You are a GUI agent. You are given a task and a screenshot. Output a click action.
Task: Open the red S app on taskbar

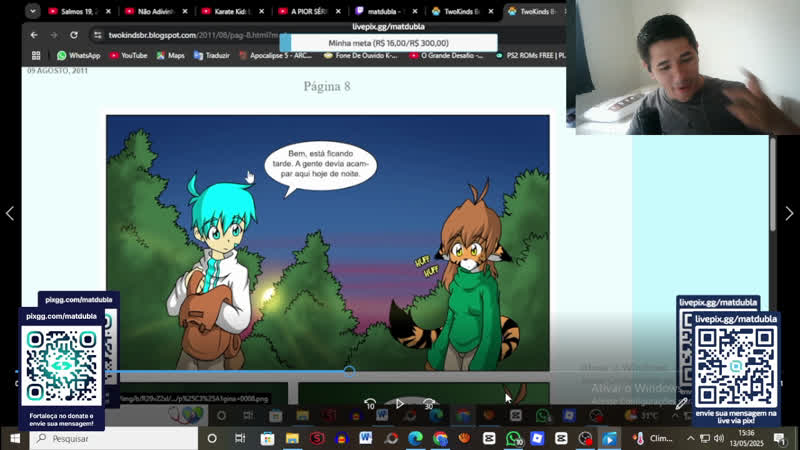click(317, 438)
